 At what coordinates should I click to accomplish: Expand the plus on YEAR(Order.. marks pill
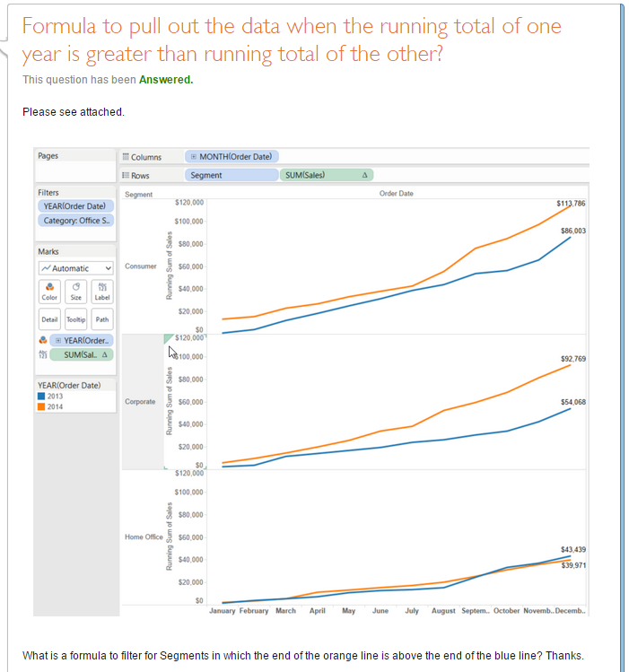pyautogui.click(x=58, y=340)
